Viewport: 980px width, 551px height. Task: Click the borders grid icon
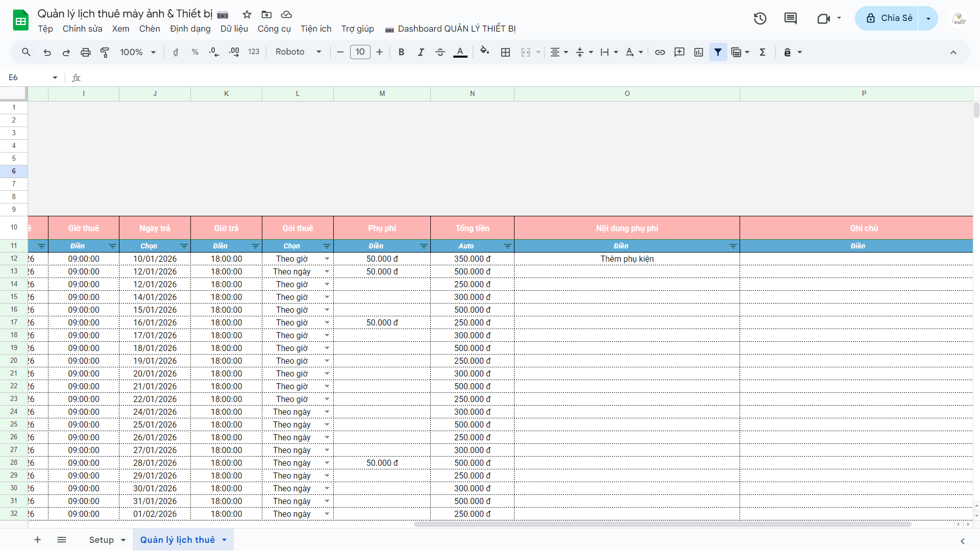505,52
